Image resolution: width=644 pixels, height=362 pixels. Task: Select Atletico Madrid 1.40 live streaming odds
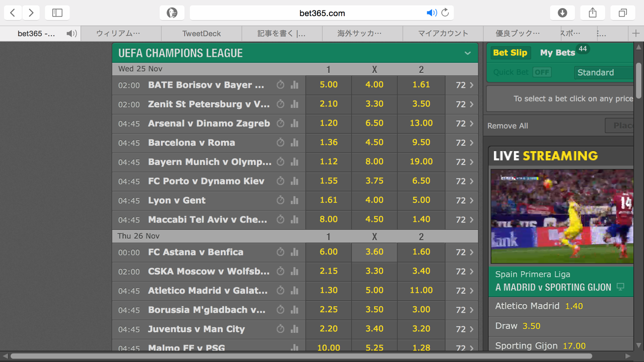tap(561, 306)
